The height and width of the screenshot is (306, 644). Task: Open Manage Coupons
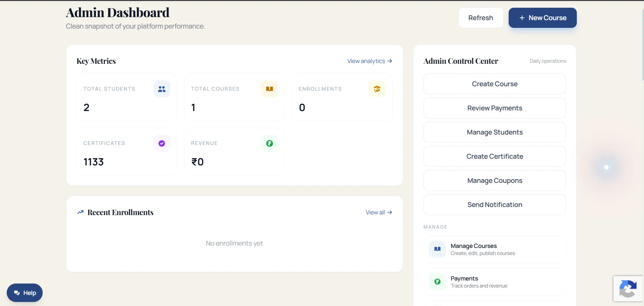[x=495, y=181]
